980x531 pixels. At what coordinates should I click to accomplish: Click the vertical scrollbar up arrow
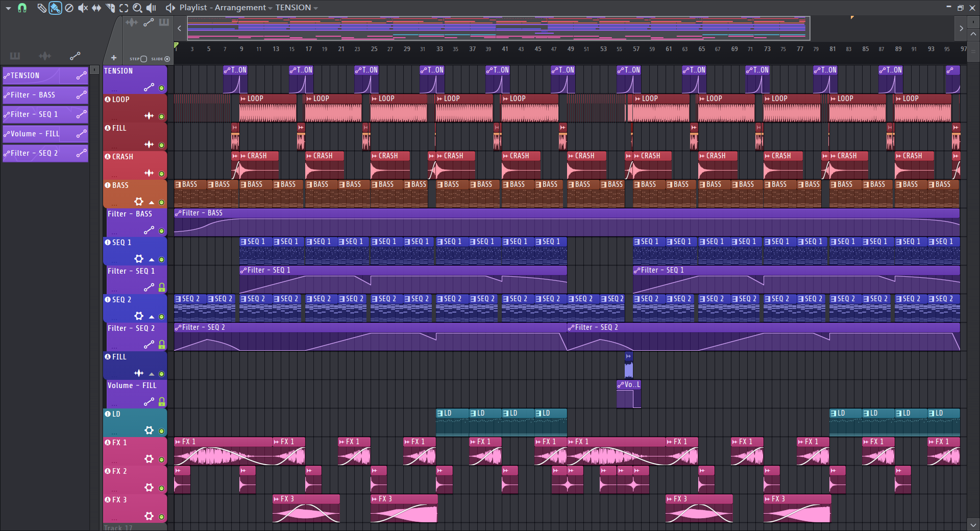973,34
